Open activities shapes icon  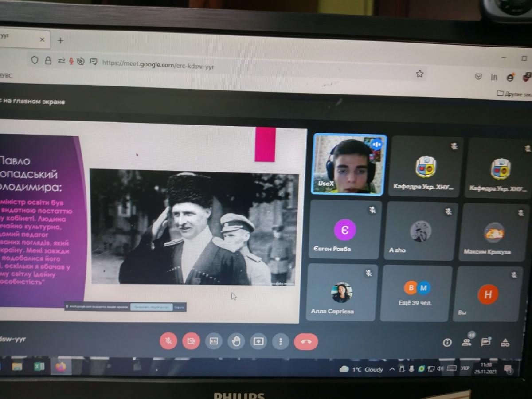click(505, 342)
